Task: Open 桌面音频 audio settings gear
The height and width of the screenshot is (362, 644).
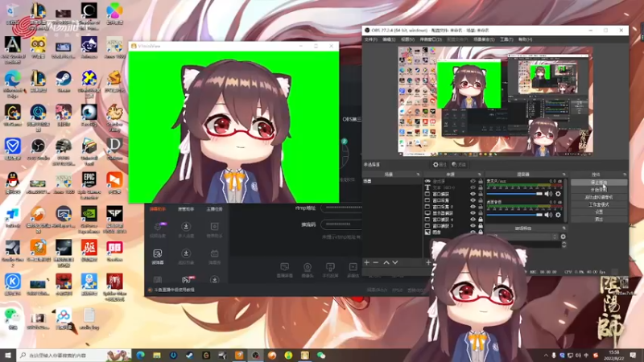Action: tap(558, 215)
